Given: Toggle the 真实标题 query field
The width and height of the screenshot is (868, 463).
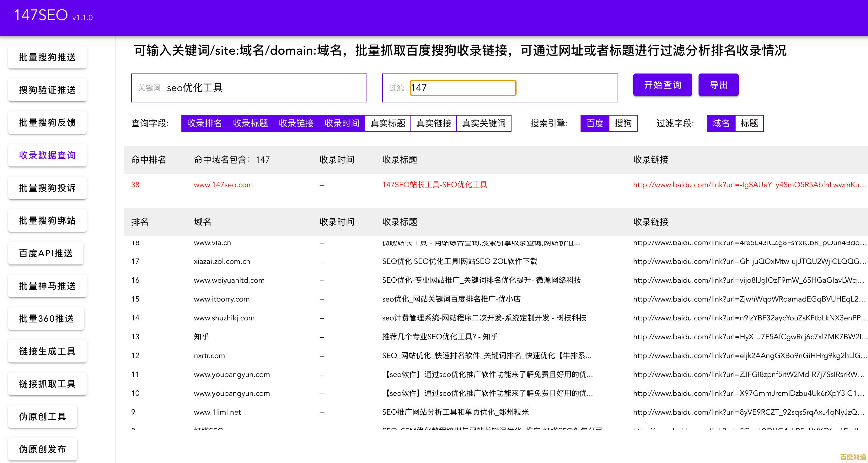Looking at the screenshot, I should (x=388, y=123).
